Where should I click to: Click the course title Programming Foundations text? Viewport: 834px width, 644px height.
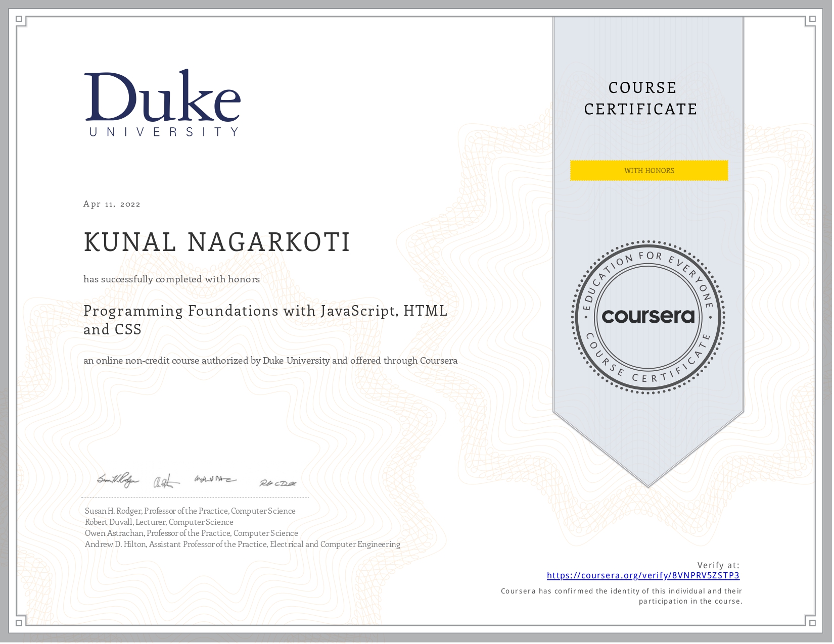[x=265, y=320]
